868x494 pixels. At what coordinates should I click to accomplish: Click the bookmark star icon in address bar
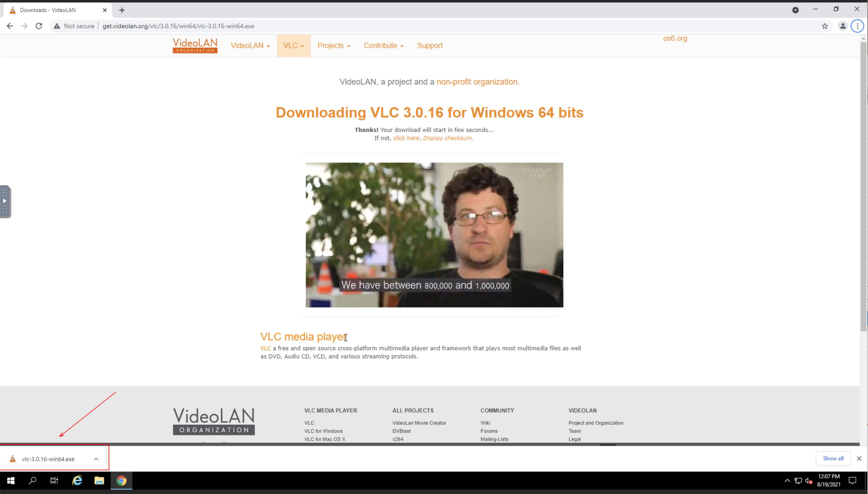pos(825,26)
